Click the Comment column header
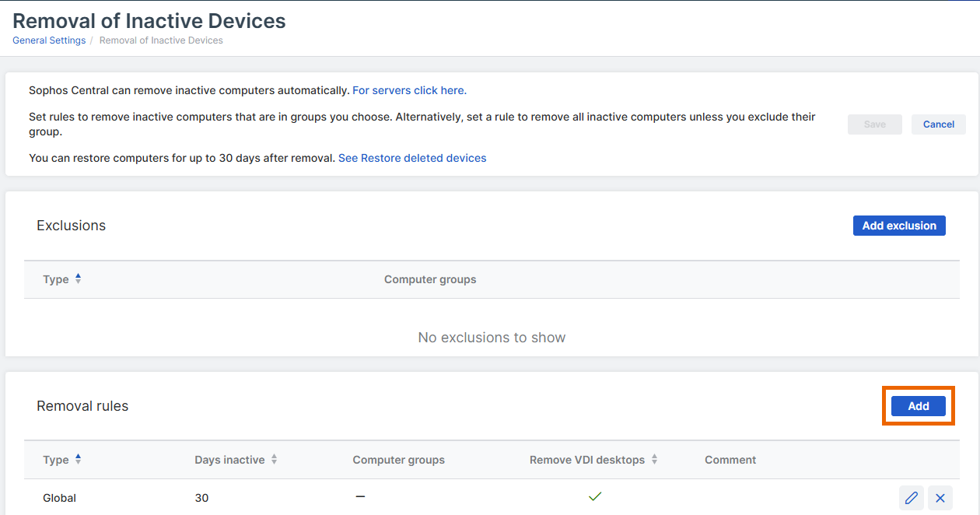The width and height of the screenshot is (980, 515). (x=730, y=460)
